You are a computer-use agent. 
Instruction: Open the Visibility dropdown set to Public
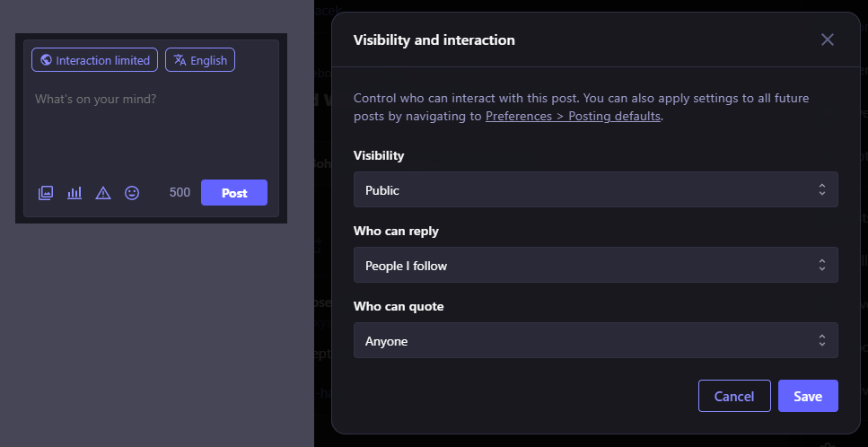pyautogui.click(x=595, y=190)
